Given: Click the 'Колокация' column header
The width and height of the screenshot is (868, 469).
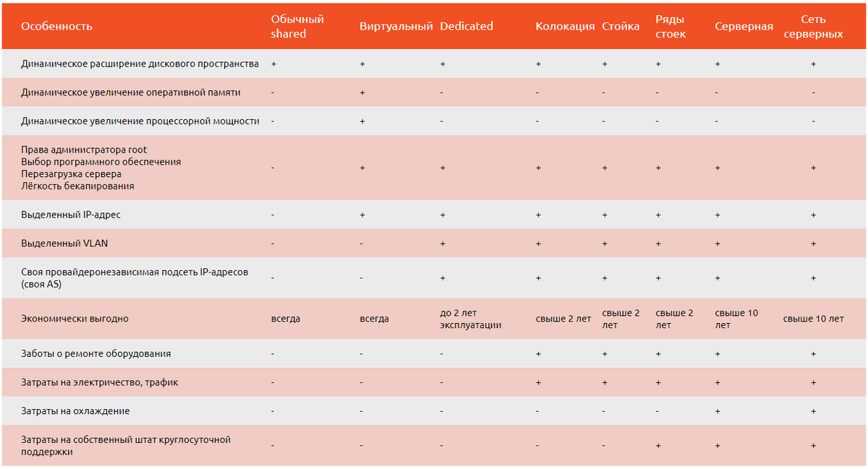Looking at the screenshot, I should (565, 26).
